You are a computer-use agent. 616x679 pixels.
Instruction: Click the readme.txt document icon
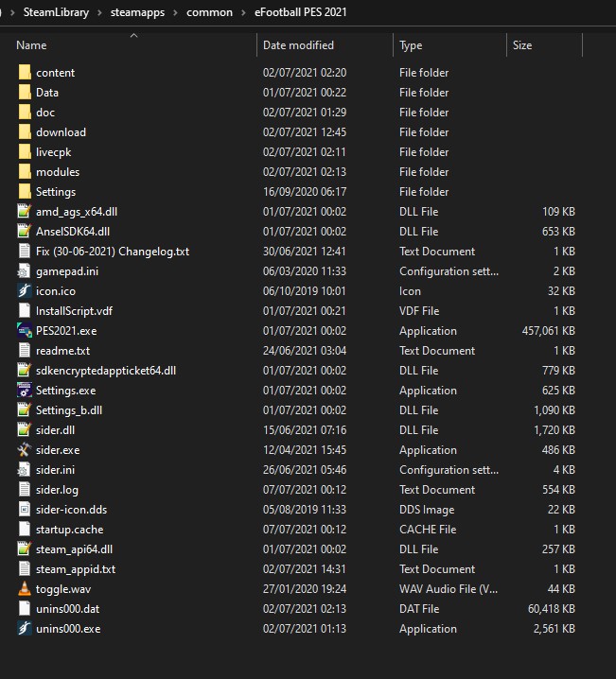pos(25,350)
